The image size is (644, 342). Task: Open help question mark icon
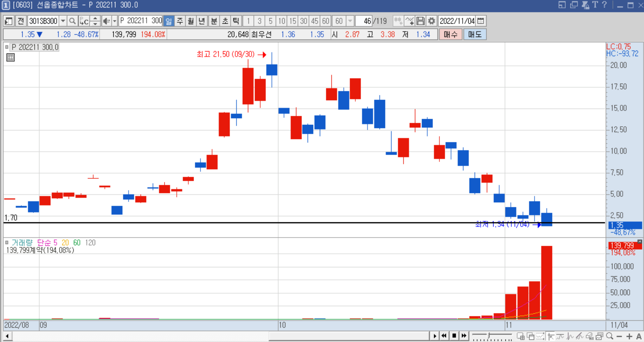604,5
